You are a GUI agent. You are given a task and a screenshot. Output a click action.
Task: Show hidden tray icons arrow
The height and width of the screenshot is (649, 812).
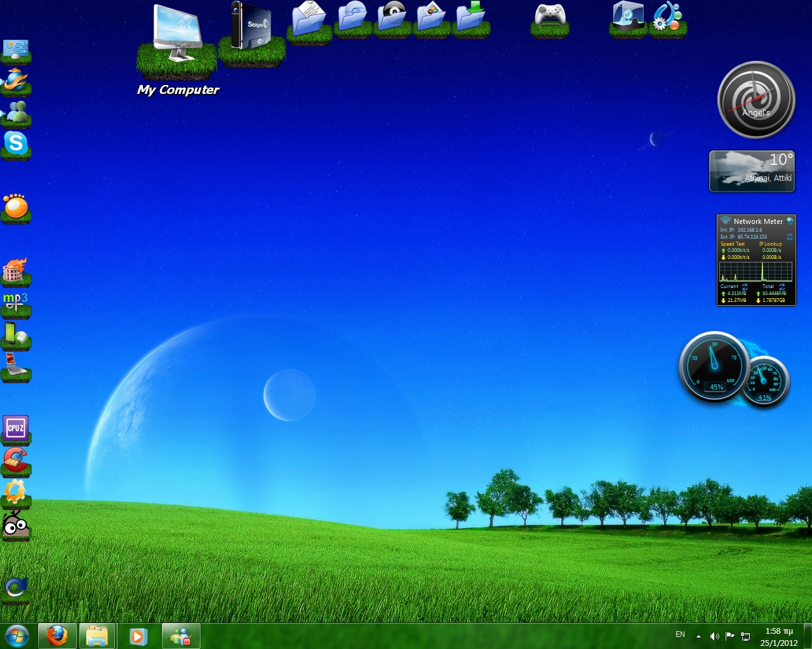tap(698, 636)
